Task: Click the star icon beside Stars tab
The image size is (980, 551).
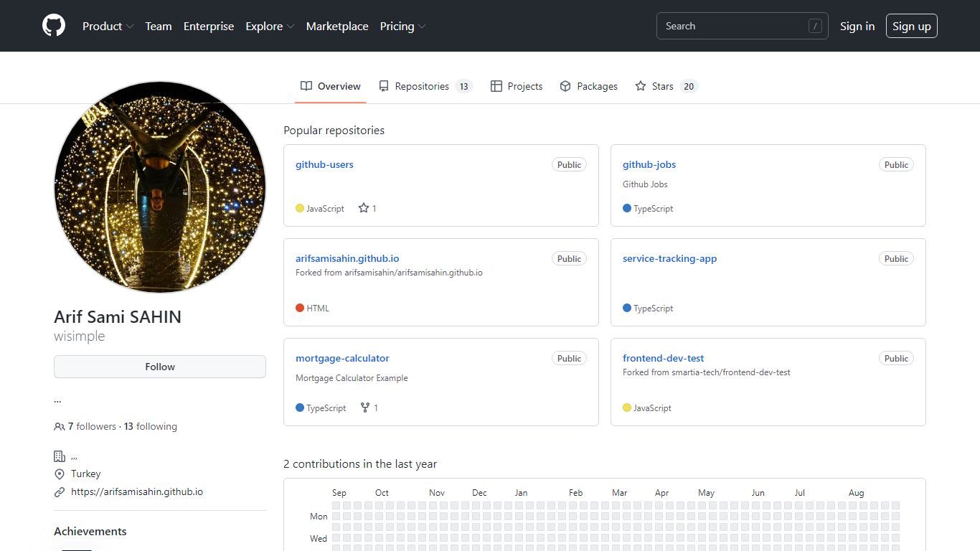Action: click(x=641, y=86)
